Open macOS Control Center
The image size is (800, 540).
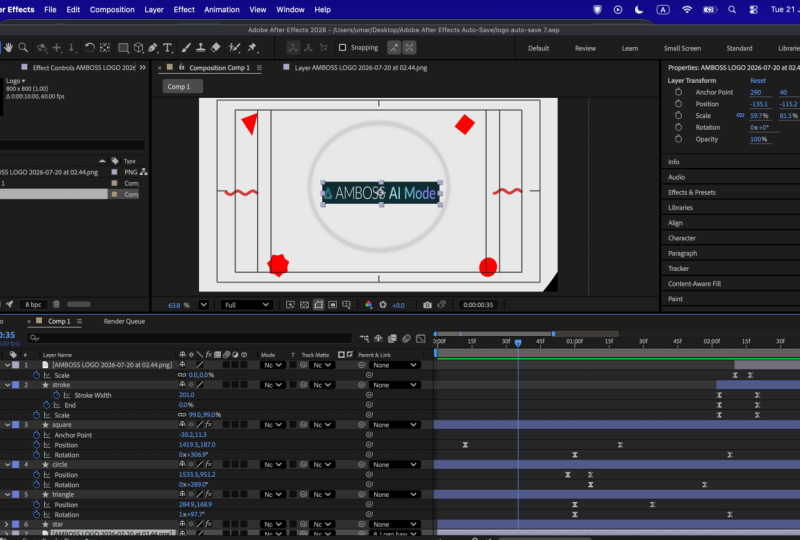(x=753, y=10)
